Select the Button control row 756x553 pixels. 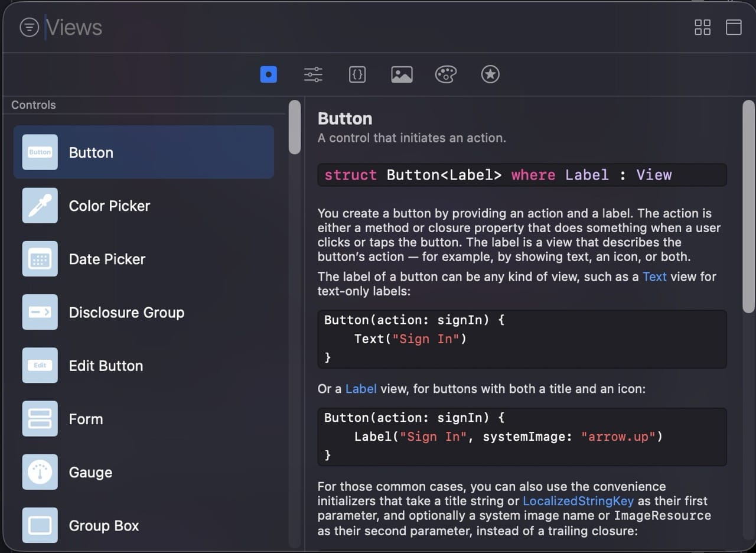144,152
